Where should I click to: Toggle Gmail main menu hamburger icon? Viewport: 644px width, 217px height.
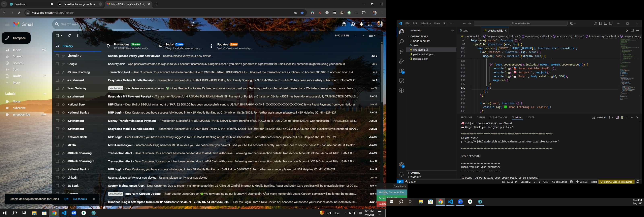pyautogui.click(x=7, y=24)
